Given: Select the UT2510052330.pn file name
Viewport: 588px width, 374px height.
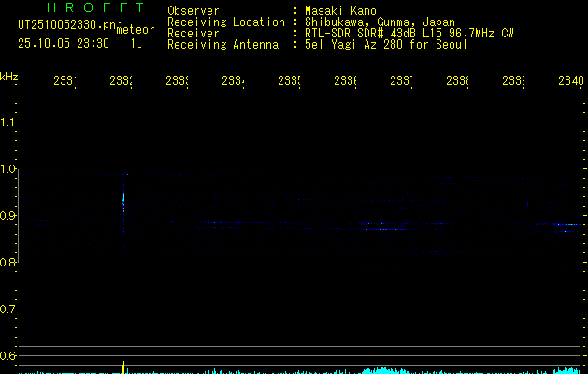Looking at the screenshot, I should pos(66,25).
